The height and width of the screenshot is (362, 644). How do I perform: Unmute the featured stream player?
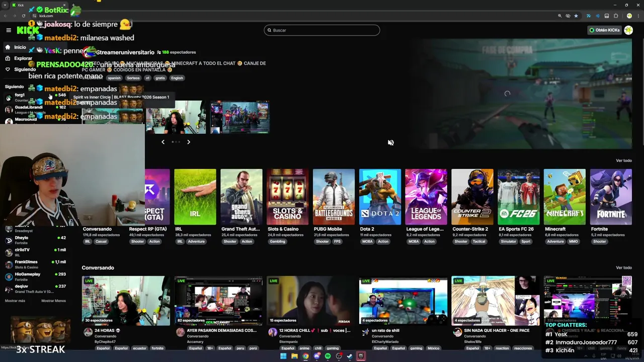pyautogui.click(x=391, y=143)
